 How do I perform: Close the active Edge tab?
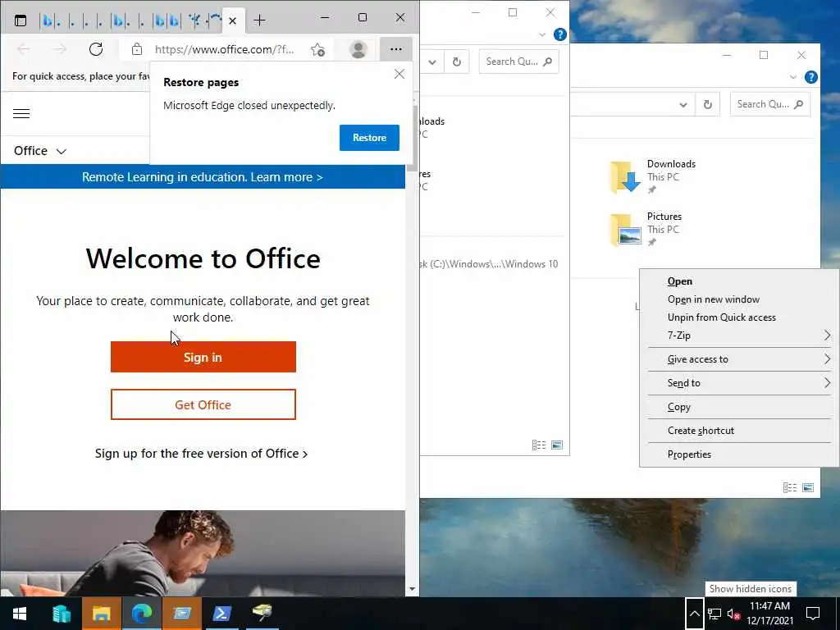click(232, 21)
